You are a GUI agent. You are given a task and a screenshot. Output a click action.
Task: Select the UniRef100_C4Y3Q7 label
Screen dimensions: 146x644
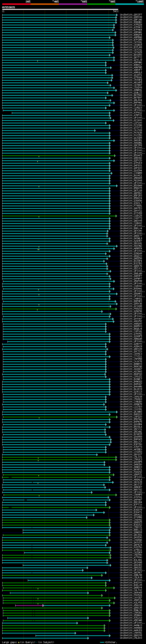131,598
